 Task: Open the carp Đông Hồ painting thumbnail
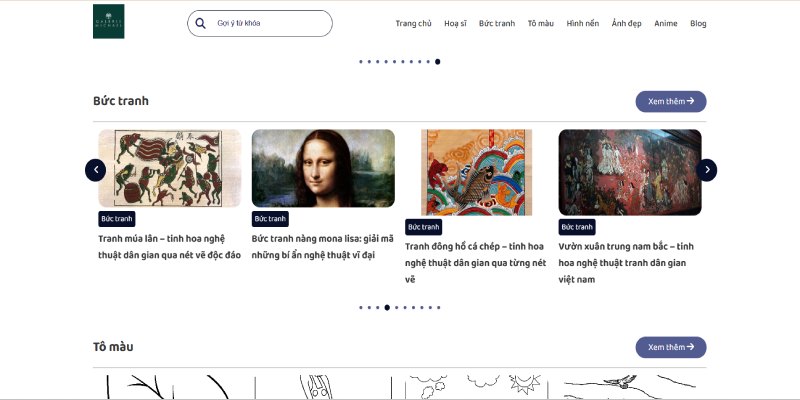tap(477, 172)
